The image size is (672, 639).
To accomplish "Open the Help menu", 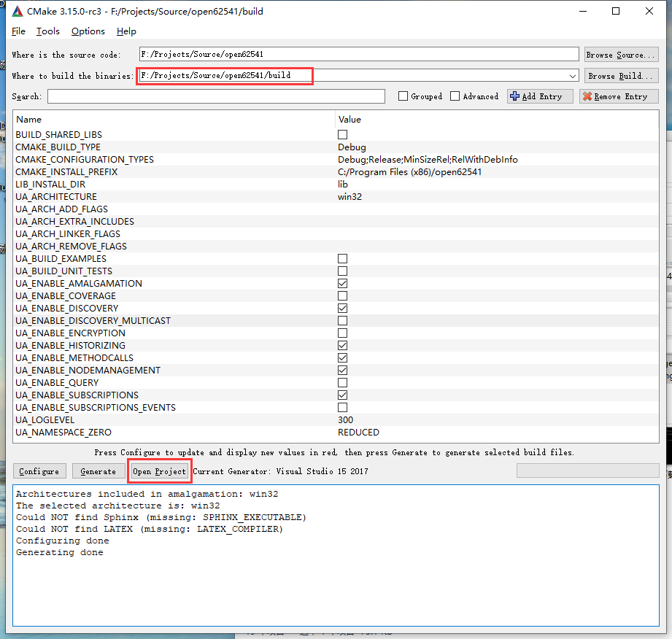I will pos(126,31).
